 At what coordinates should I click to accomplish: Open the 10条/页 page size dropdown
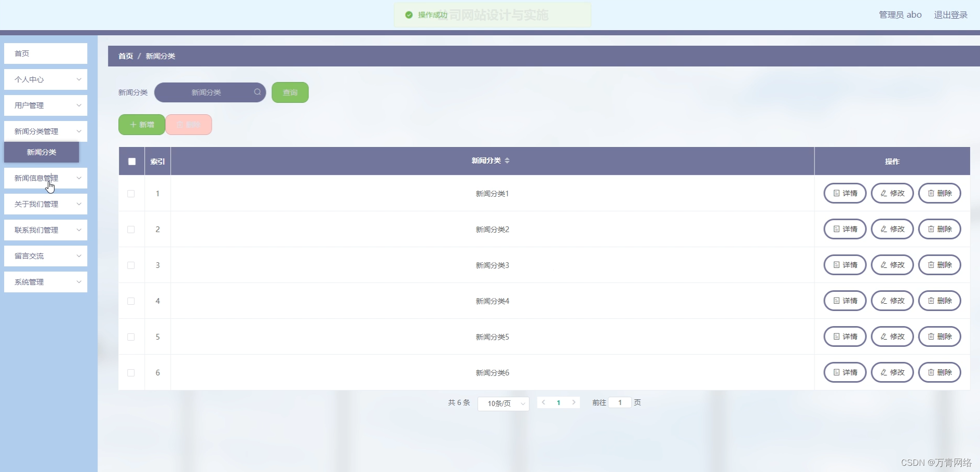pyautogui.click(x=503, y=403)
